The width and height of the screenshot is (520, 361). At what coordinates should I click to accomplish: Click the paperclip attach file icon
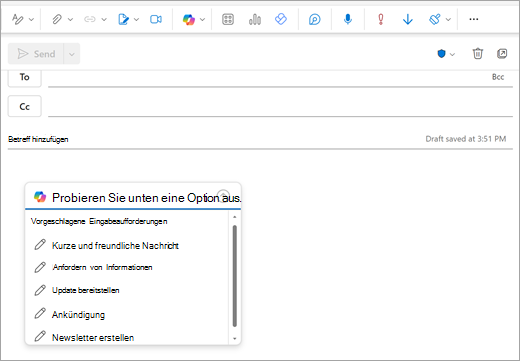coord(57,19)
